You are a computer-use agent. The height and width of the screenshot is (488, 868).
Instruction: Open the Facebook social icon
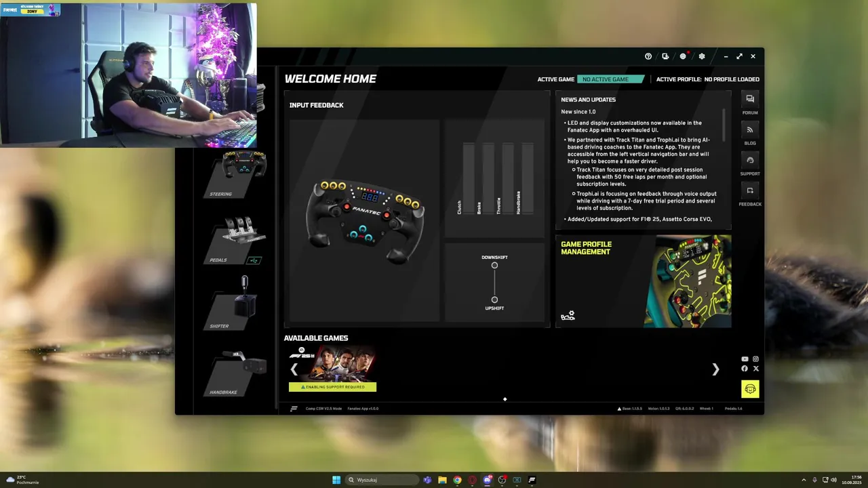(x=745, y=369)
